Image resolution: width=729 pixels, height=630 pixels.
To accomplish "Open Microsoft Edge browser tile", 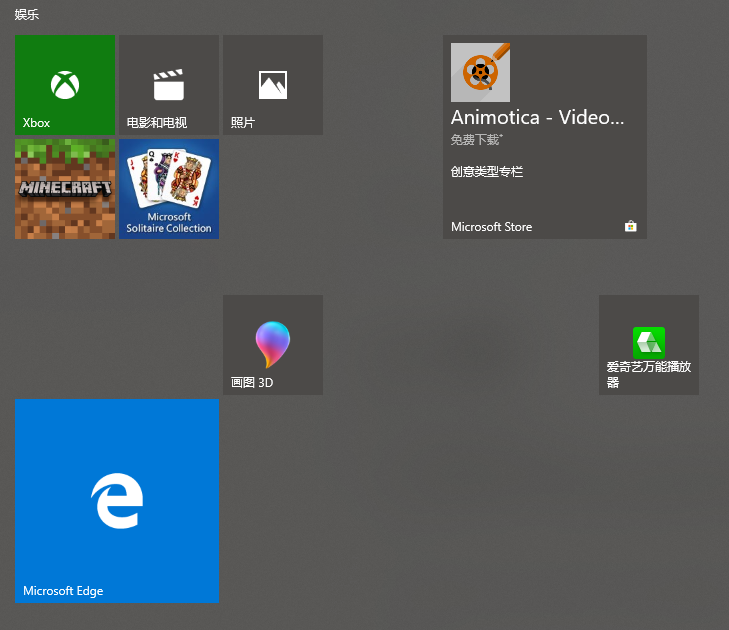I will click(117, 501).
